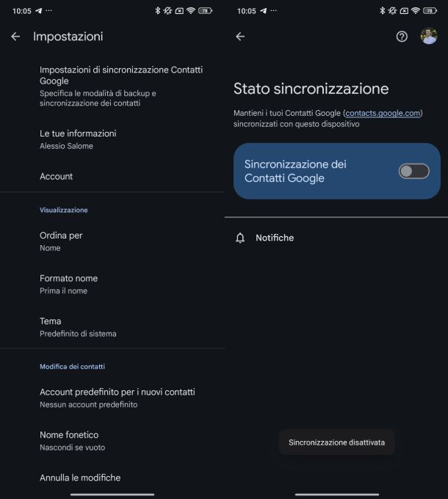Image resolution: width=448 pixels, height=499 pixels.
Task: Open the contacts.google.com link
Action: (383, 114)
